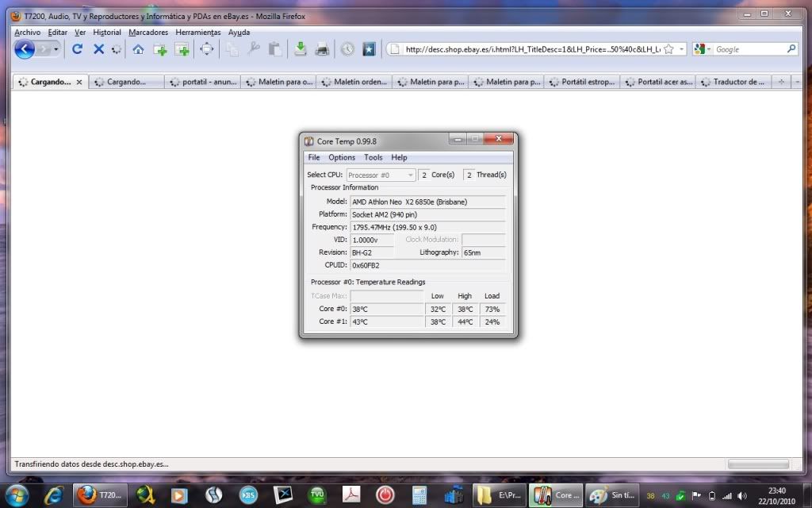Click the Paste clipboard icon
This screenshot has height=508, width=812.
point(274,49)
